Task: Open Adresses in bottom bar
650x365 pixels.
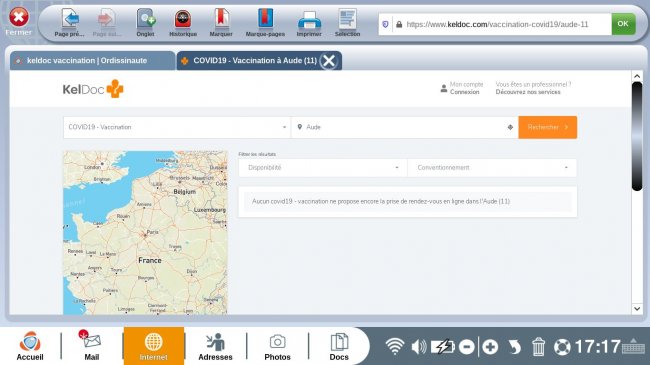Action: point(215,346)
